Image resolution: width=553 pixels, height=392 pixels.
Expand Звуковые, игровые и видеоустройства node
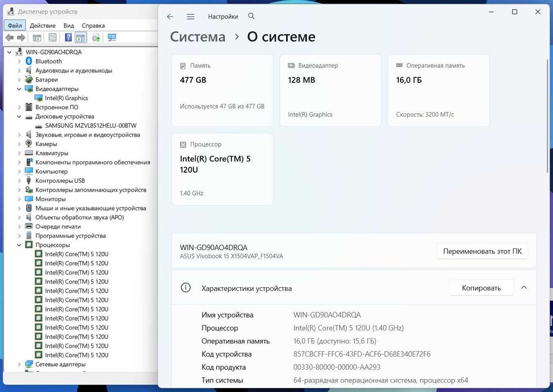coord(19,135)
